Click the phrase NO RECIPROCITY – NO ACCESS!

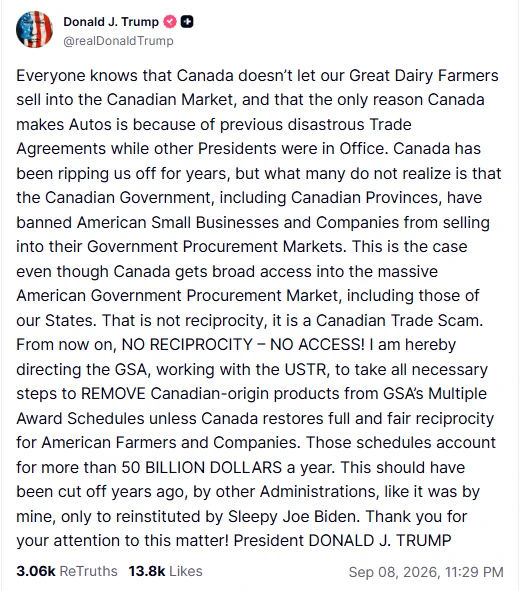click(x=243, y=344)
